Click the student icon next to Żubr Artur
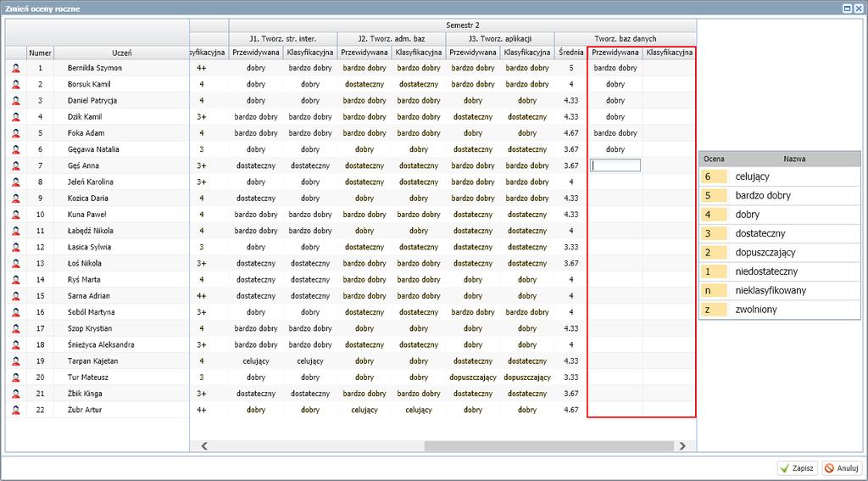 15,410
